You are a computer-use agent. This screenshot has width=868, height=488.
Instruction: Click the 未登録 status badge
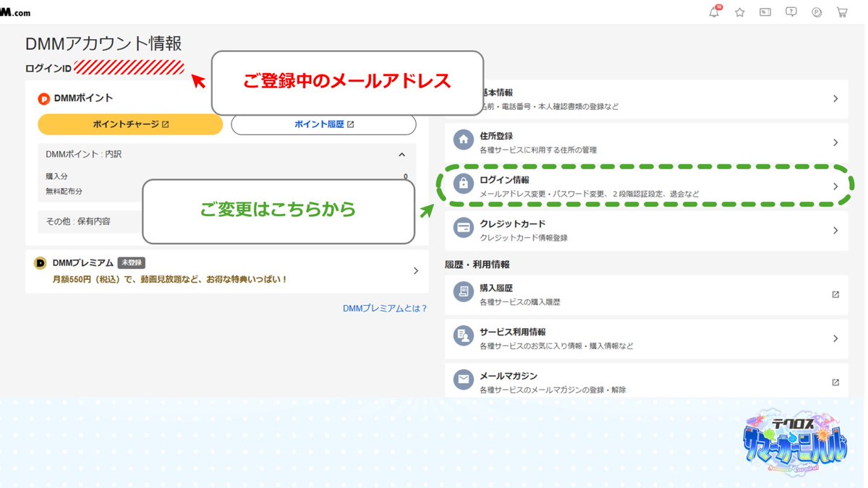click(132, 263)
